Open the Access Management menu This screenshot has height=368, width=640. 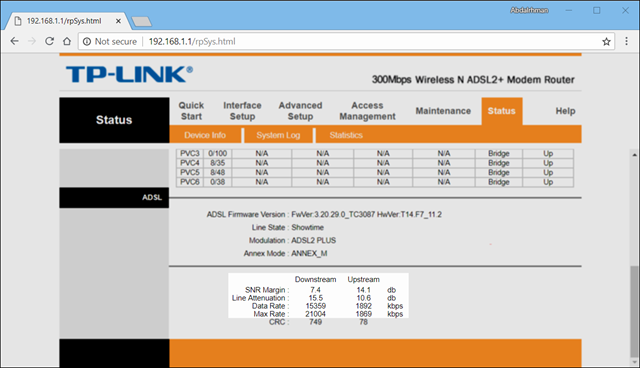(367, 111)
